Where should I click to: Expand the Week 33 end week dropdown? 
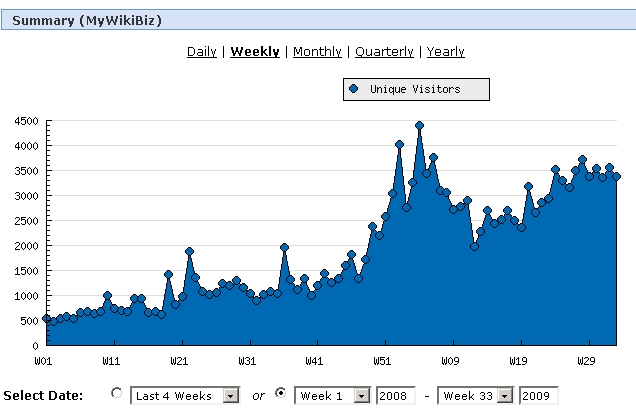click(504, 396)
